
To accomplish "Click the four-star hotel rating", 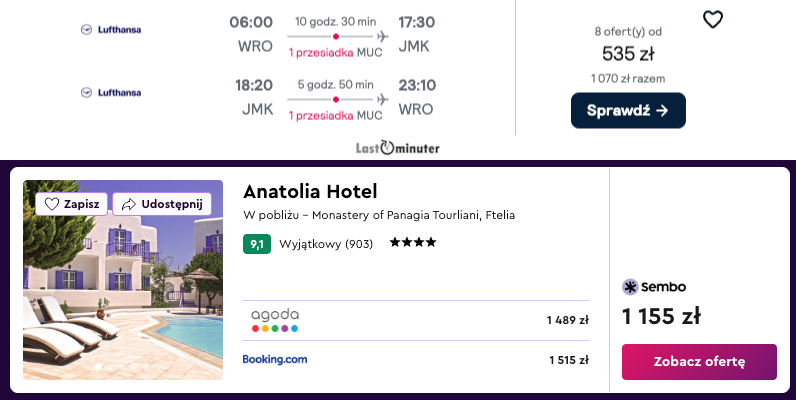I will click(413, 243).
